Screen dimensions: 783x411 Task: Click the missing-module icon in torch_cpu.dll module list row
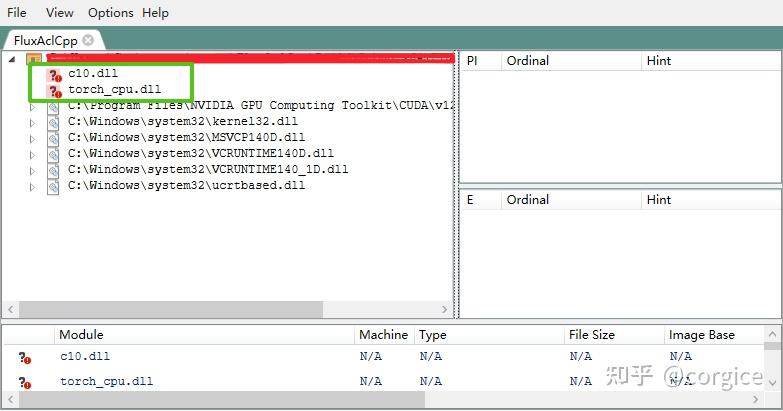tap(25, 383)
